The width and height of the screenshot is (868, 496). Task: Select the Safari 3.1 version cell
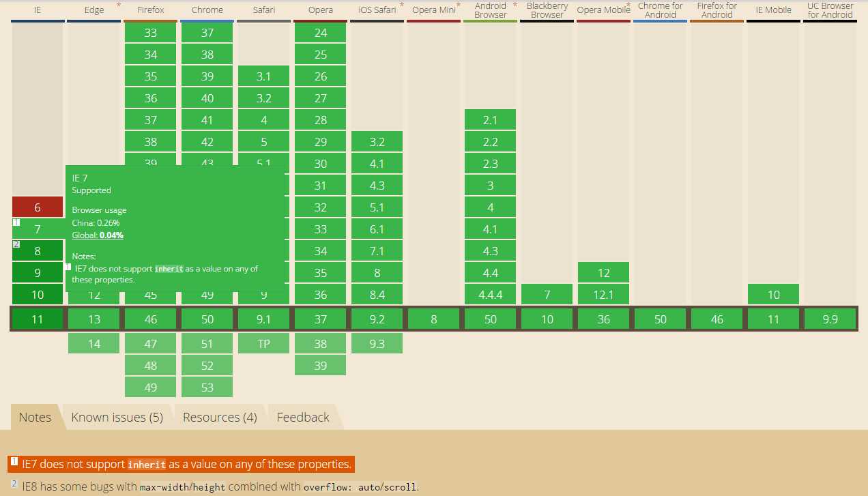264,76
